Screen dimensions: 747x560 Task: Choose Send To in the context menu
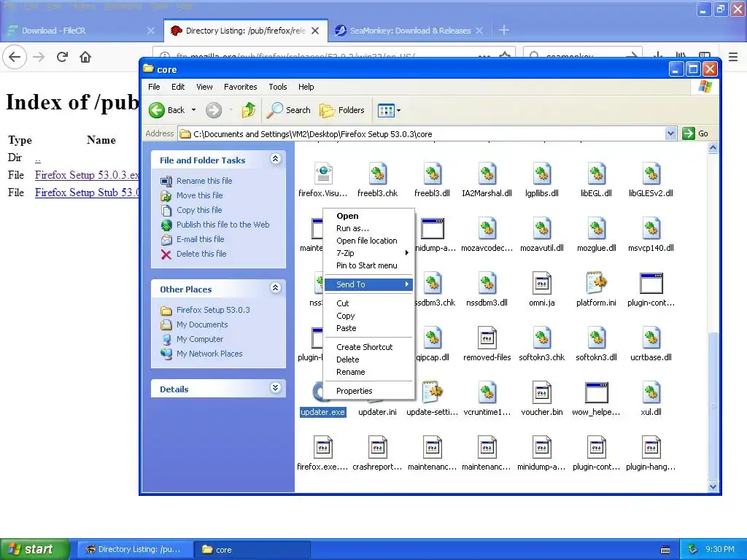point(368,284)
